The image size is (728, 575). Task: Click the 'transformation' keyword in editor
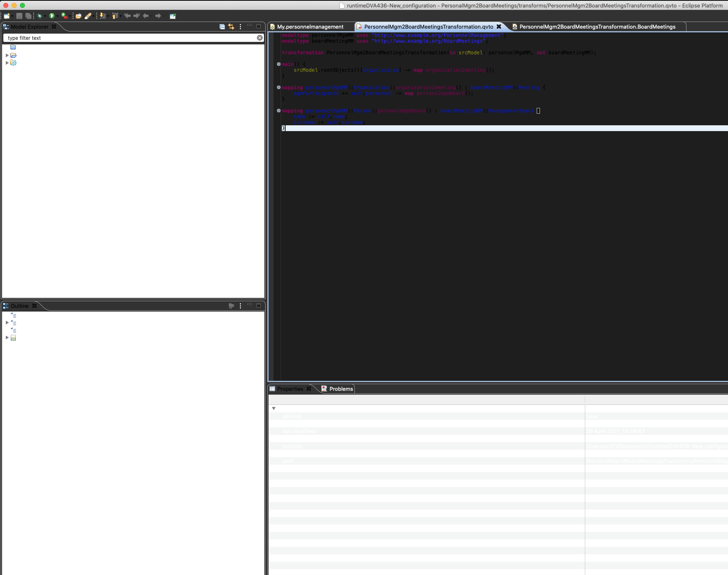pyautogui.click(x=303, y=53)
